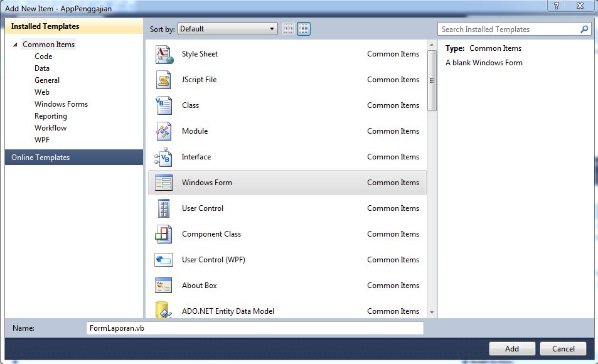The image size is (598, 364).
Task: Select the User Control template icon
Action: (164, 208)
